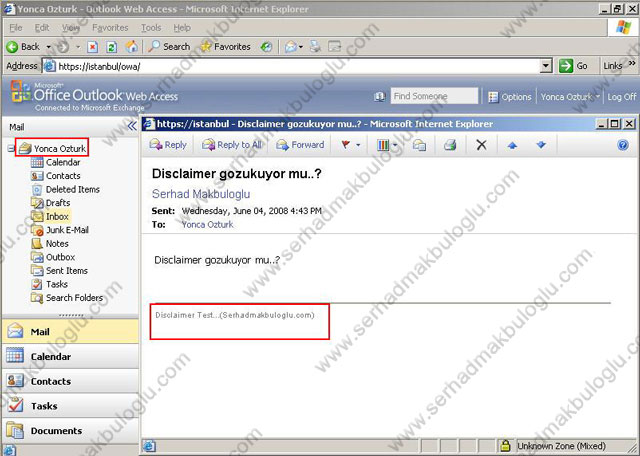
Task: Open the Outbox folder
Action: pyautogui.click(x=53, y=257)
